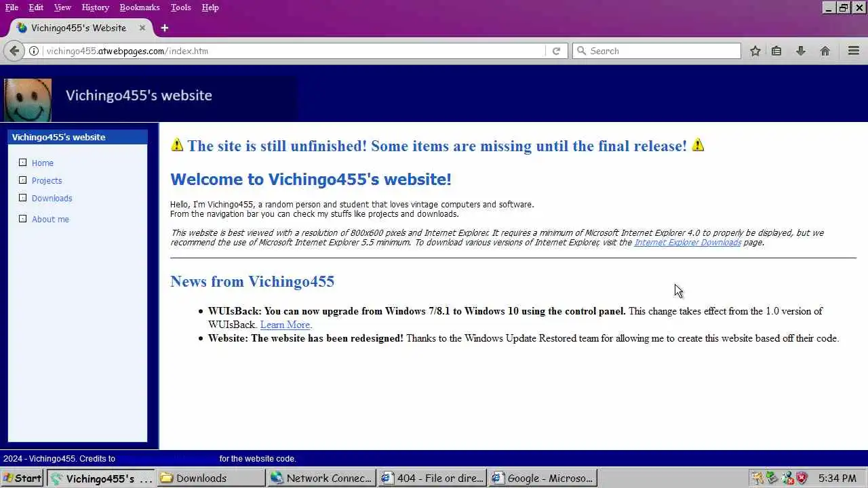Open the Firefox downloads arrow
This screenshot has width=868, height=488.
(801, 51)
